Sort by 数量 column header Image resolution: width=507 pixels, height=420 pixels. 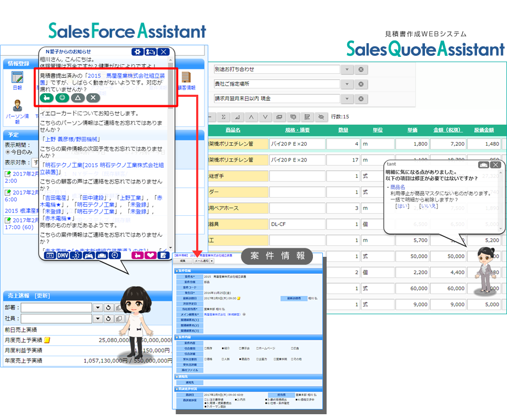pyautogui.click(x=343, y=130)
